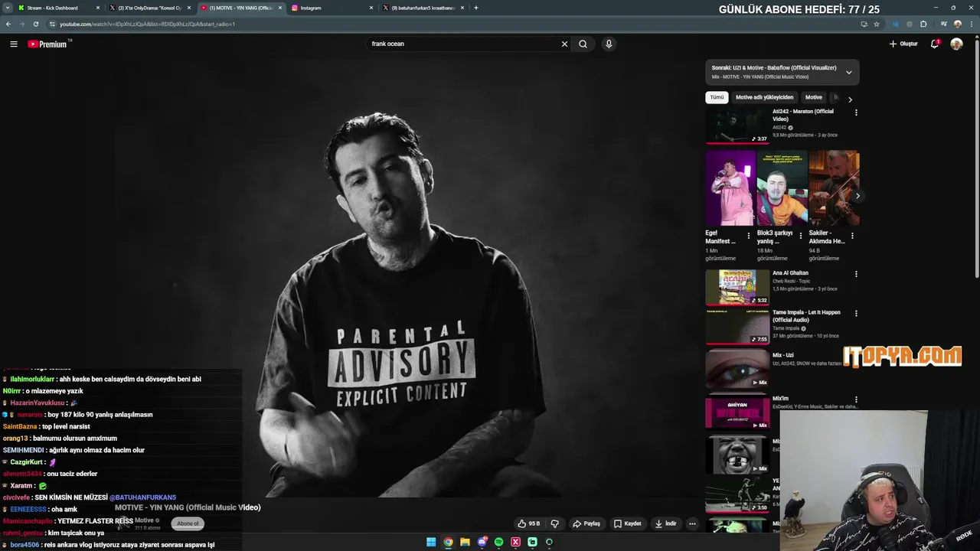Like the video with thumbs up

click(529, 523)
